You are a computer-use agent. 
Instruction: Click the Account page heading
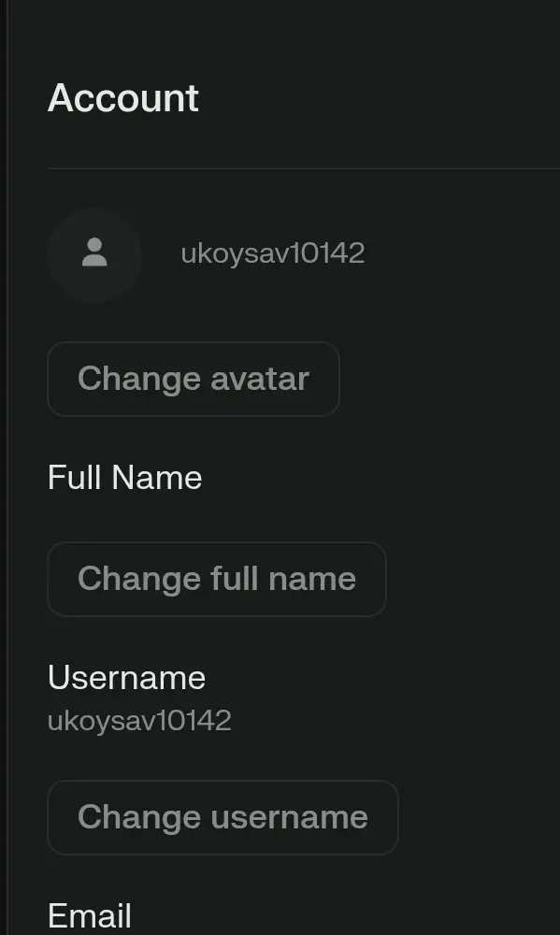pyautogui.click(x=122, y=98)
